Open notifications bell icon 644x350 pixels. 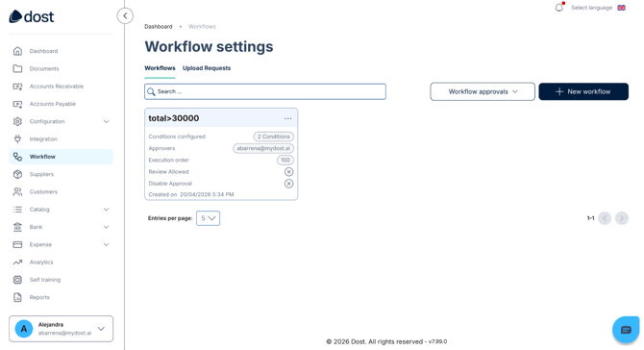click(559, 8)
